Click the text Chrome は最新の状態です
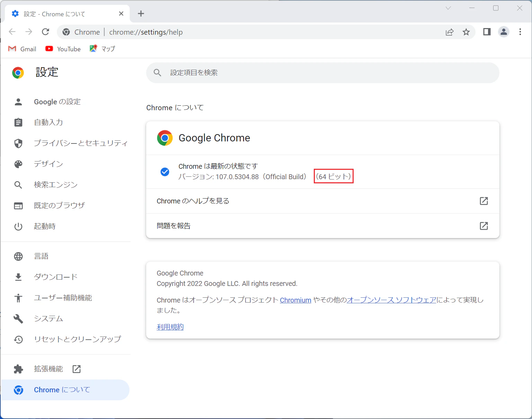The width and height of the screenshot is (532, 419). pos(218,166)
